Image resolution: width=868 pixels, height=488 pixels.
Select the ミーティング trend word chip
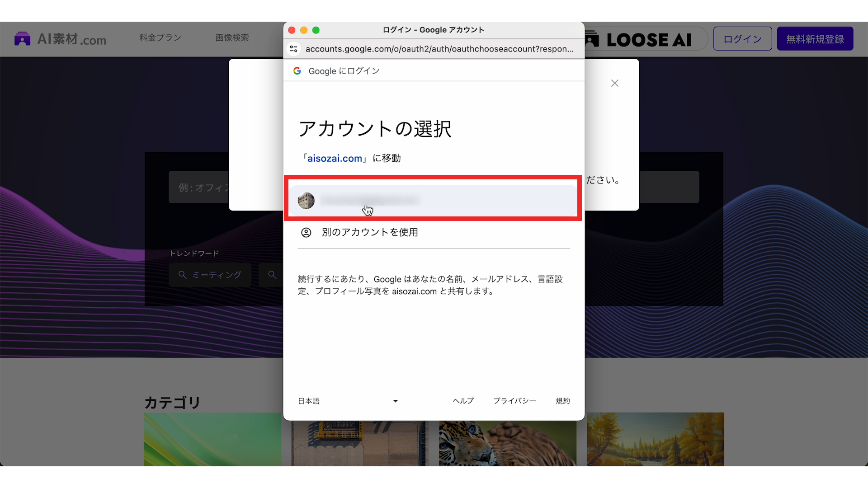pyautogui.click(x=210, y=275)
